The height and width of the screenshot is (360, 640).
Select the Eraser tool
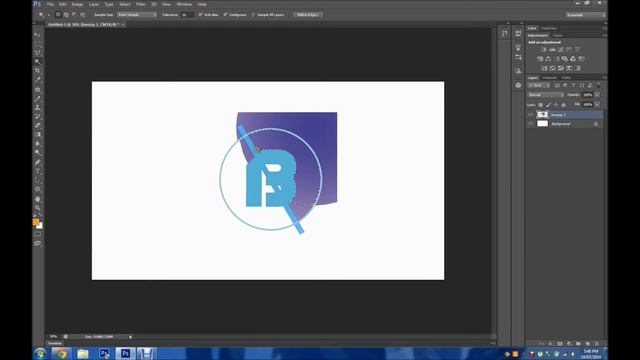pyautogui.click(x=38, y=125)
